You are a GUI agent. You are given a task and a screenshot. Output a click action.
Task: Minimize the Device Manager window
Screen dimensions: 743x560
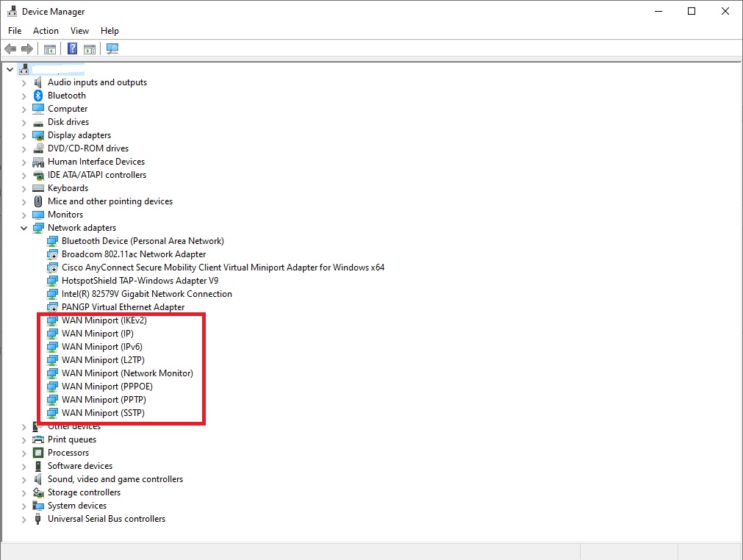[658, 11]
